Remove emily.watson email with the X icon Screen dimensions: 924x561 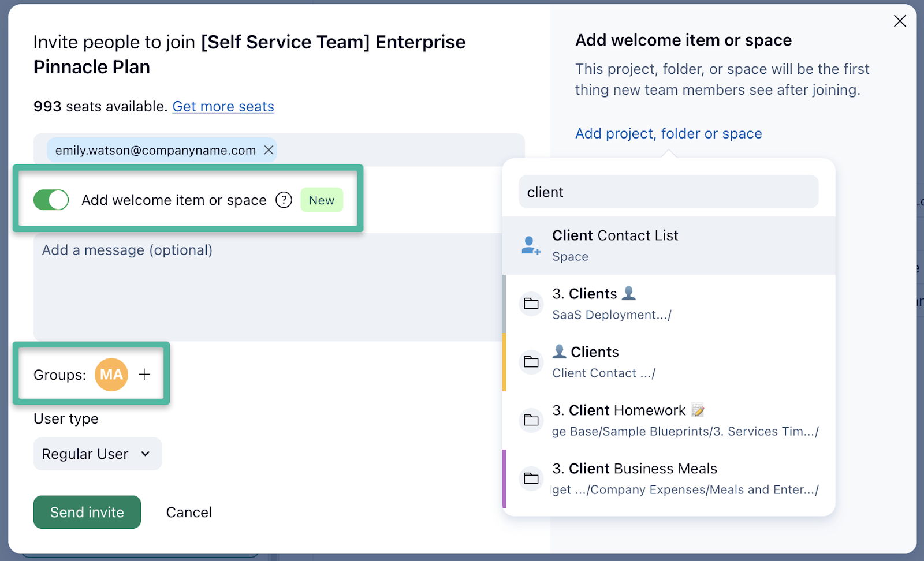(268, 149)
